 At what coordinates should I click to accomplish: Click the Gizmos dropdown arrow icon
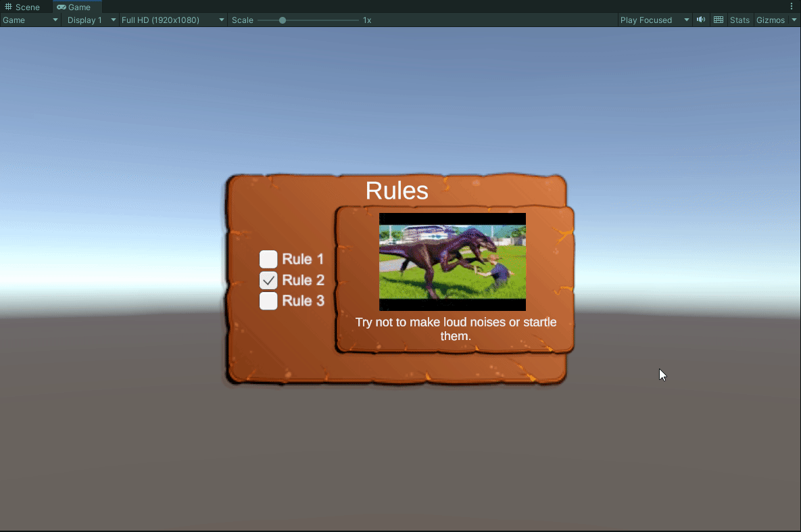794,20
